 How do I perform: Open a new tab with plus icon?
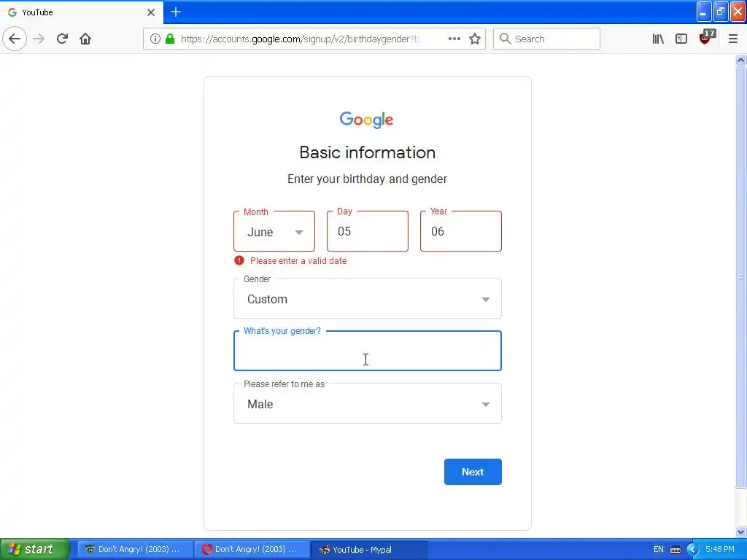tap(176, 12)
